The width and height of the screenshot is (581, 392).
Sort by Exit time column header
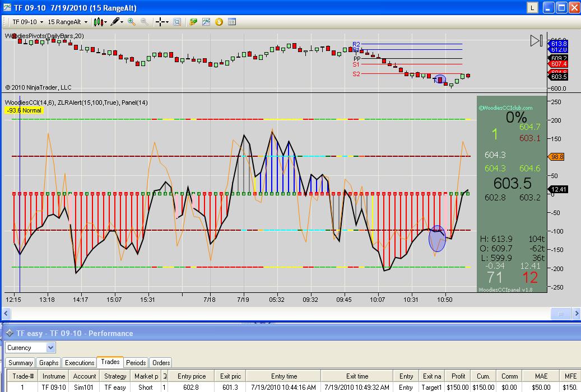pos(357,376)
